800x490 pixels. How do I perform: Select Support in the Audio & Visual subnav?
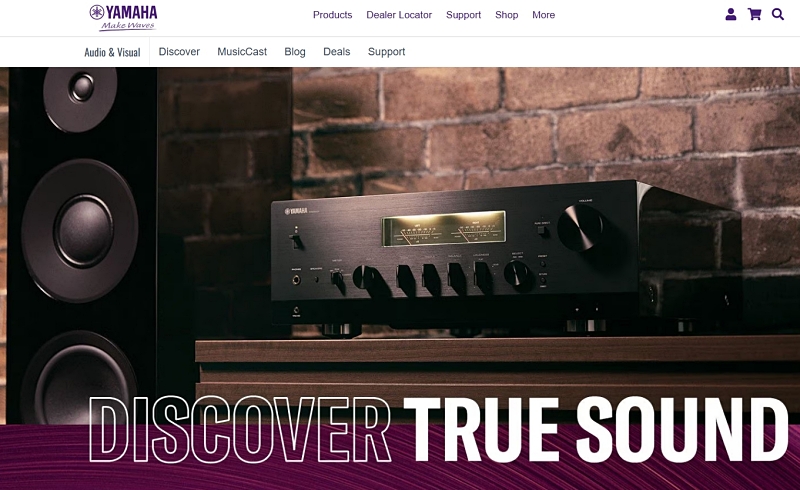(386, 52)
